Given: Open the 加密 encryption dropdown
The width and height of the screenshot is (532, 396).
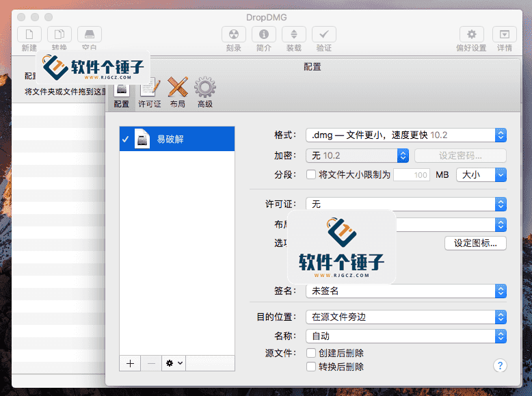Looking at the screenshot, I should click(x=357, y=155).
